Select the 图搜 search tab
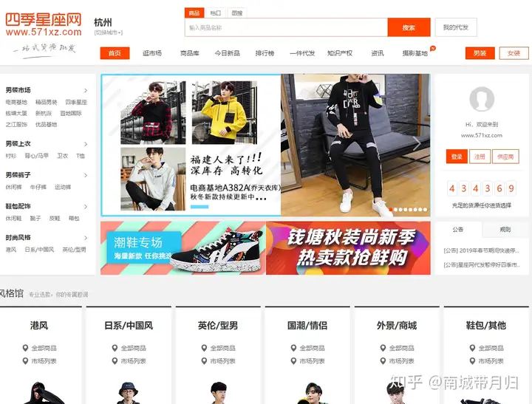532x404 pixels. click(237, 13)
